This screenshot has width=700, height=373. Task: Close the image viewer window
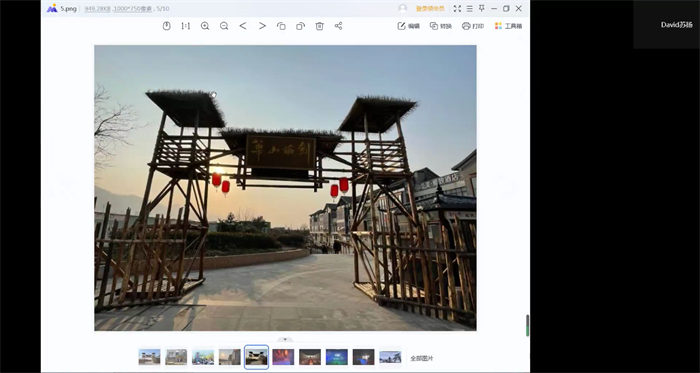[x=519, y=8]
